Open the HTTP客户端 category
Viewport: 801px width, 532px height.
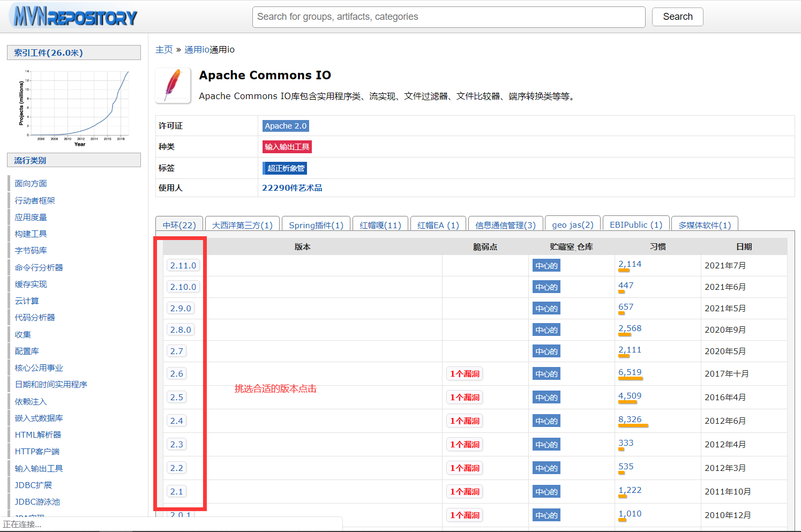tap(37, 452)
